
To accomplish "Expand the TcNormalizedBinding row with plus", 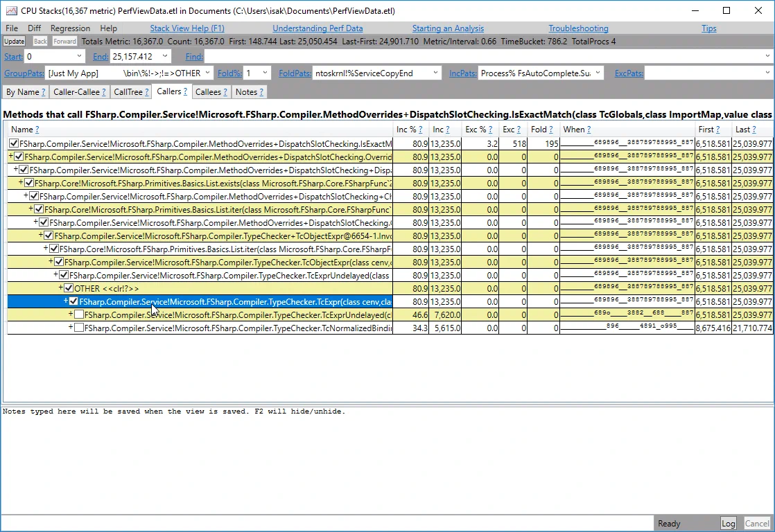I will tap(71, 328).
